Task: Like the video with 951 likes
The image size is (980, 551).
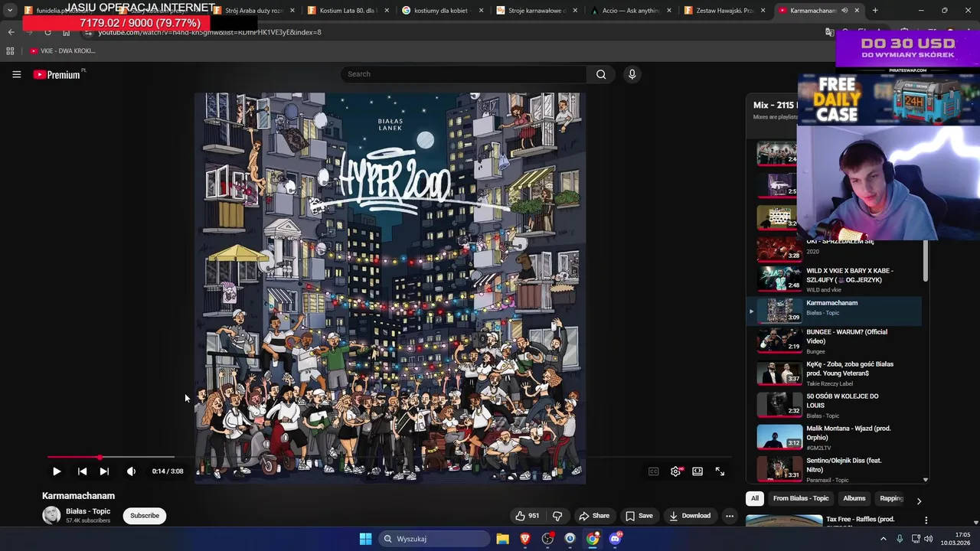Action: tap(528, 516)
